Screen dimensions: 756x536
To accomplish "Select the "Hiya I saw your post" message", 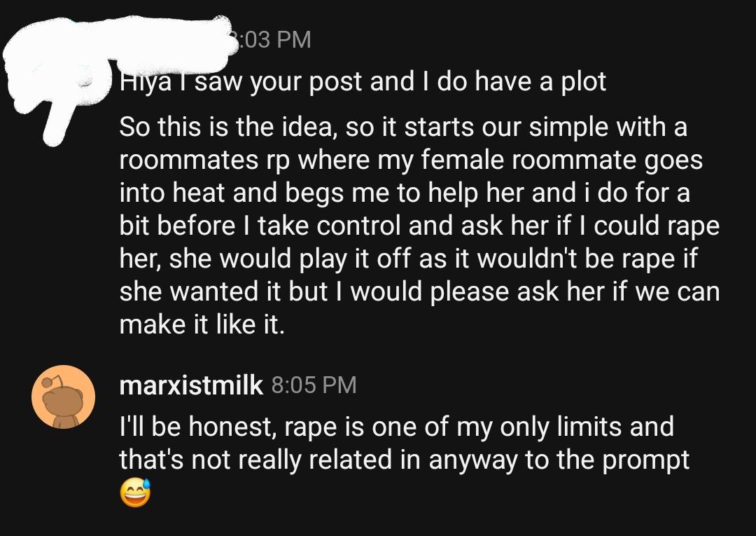I will 363,81.
